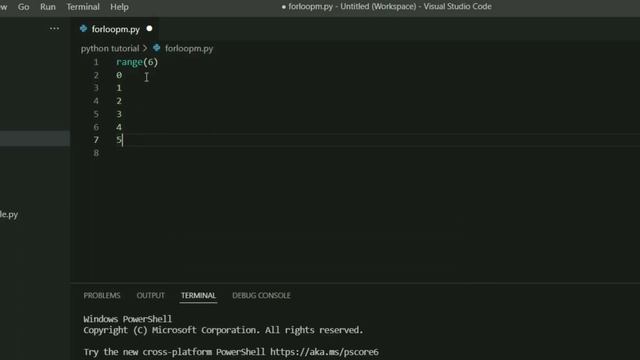Image resolution: width=640 pixels, height=360 pixels.
Task: Click the forloopm.py breadcrumb item
Action: 189,49
